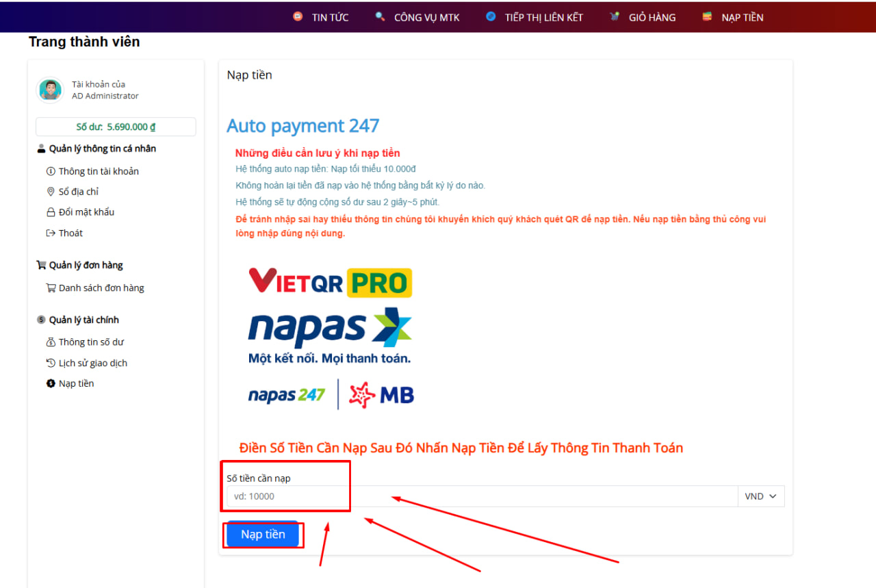Click the cart icon beside Danh sách đơn hàng

(51, 287)
